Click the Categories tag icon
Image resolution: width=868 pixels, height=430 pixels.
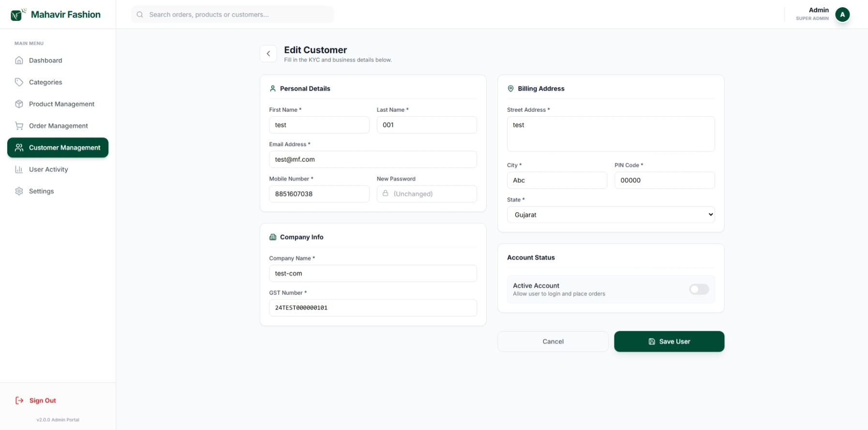(x=19, y=82)
